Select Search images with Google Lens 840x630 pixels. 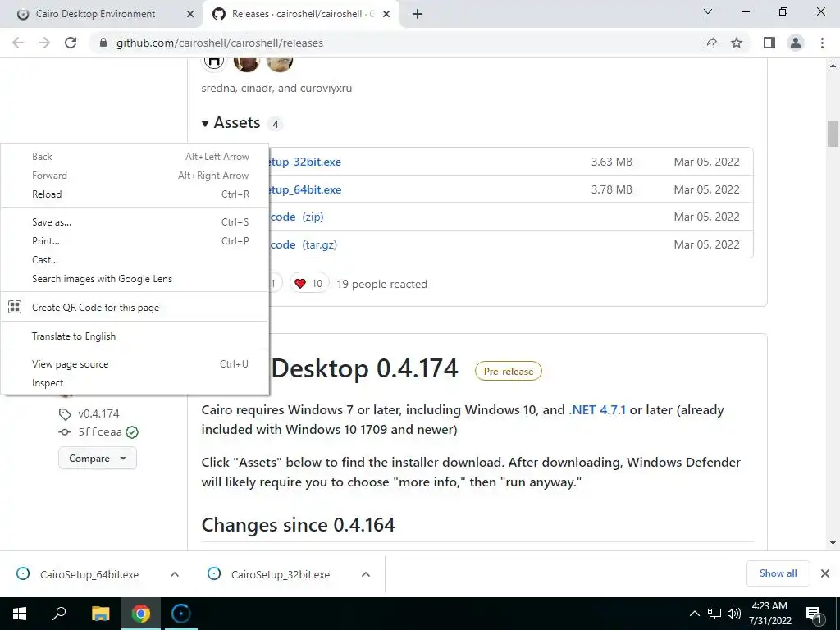tap(135, 279)
